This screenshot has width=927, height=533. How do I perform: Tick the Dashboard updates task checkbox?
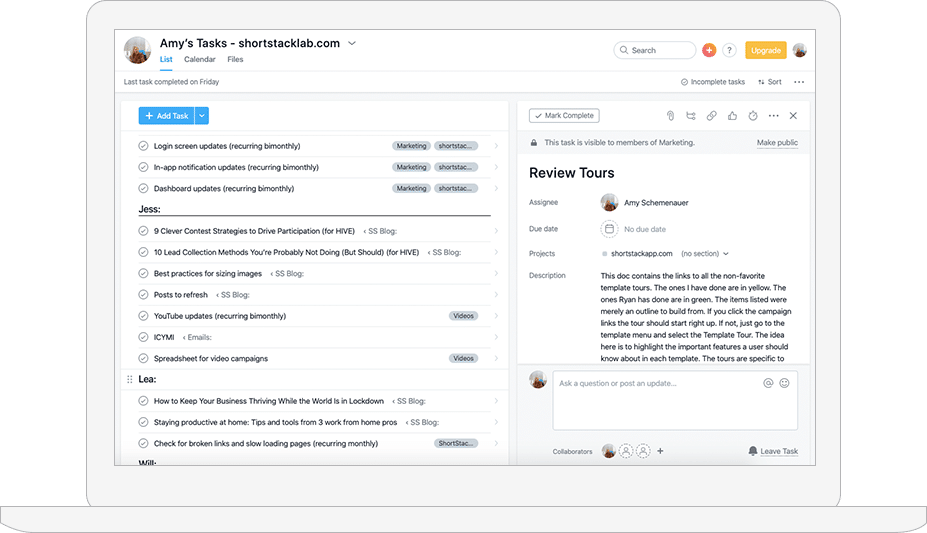point(143,188)
